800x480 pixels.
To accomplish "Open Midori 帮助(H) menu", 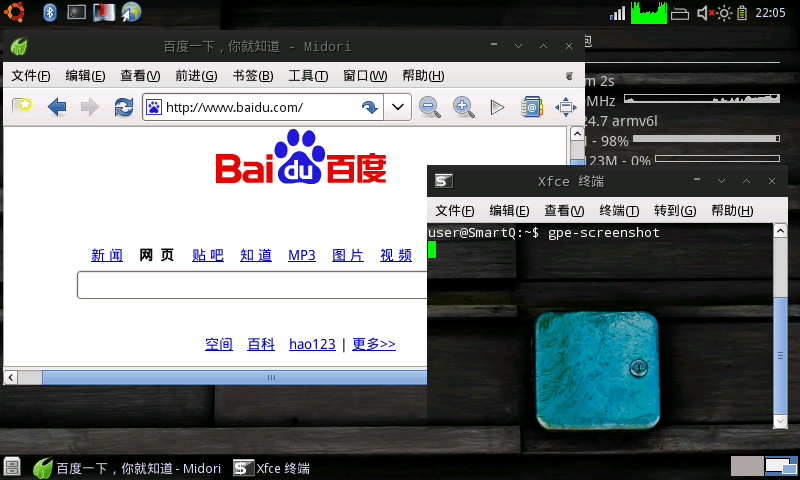I will 423,76.
